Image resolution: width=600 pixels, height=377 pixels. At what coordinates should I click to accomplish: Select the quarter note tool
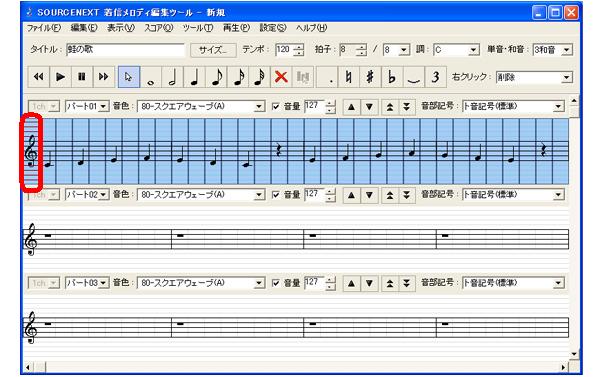click(x=194, y=77)
